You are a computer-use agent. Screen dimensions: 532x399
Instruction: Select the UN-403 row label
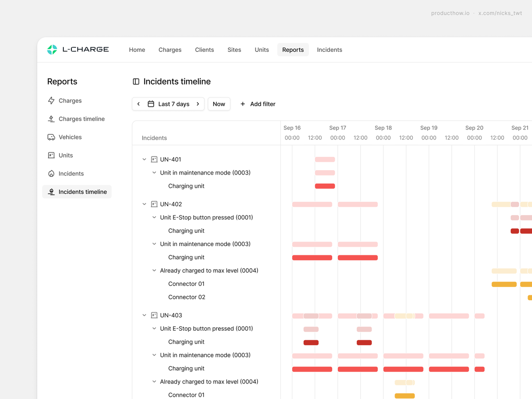(x=171, y=315)
